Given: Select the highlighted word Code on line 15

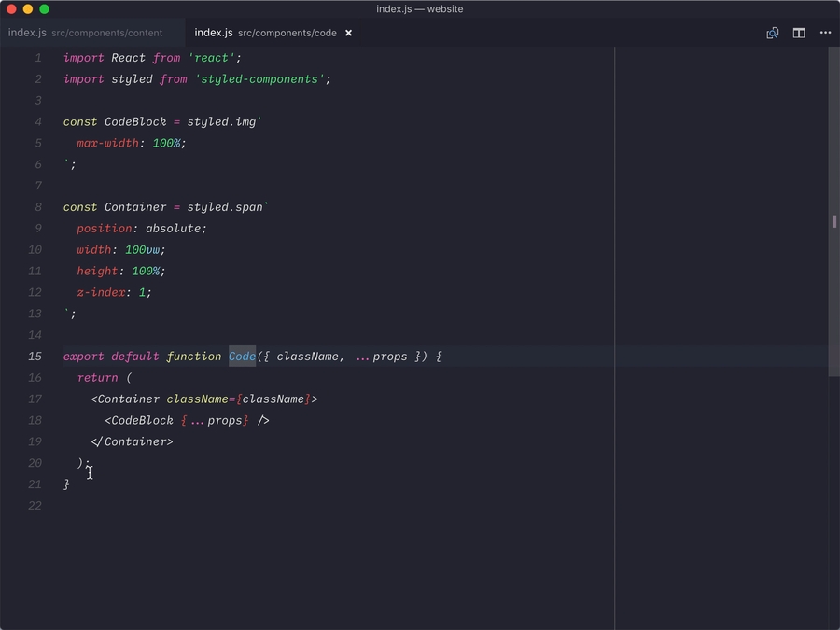Looking at the screenshot, I should (241, 356).
